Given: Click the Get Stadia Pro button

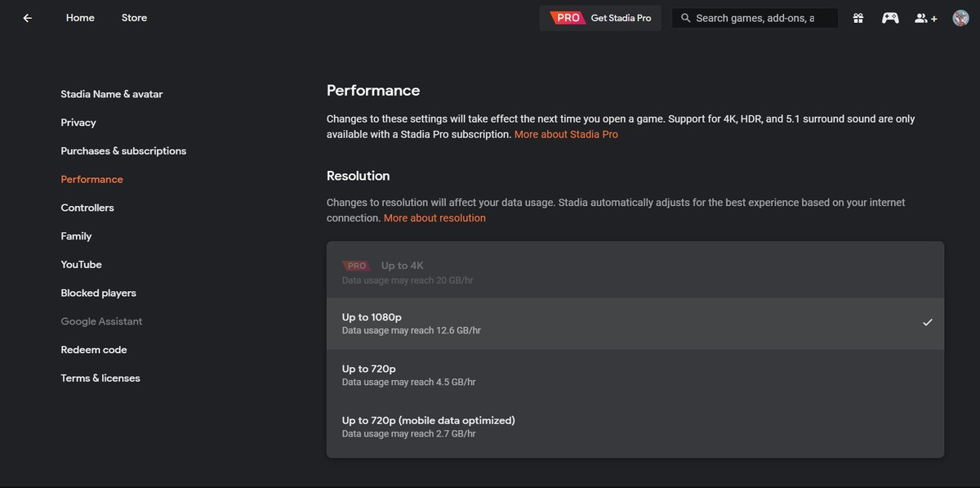Looking at the screenshot, I should (600, 18).
